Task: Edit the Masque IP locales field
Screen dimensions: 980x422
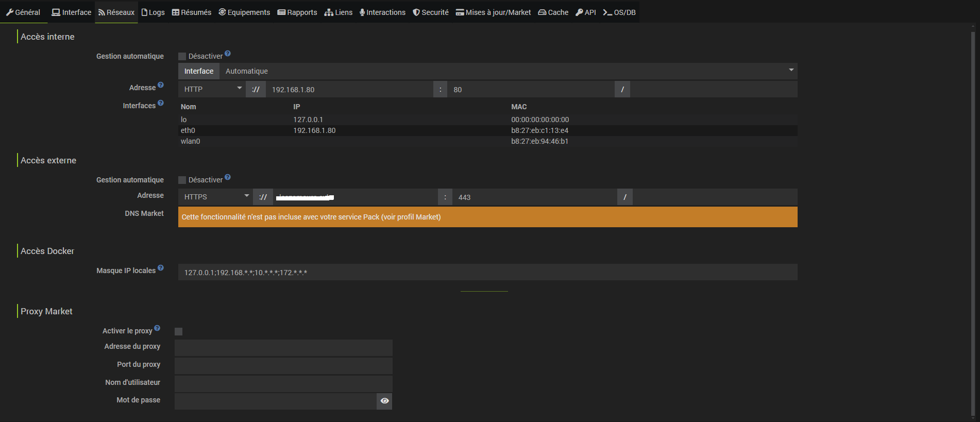Action: pyautogui.click(x=488, y=272)
